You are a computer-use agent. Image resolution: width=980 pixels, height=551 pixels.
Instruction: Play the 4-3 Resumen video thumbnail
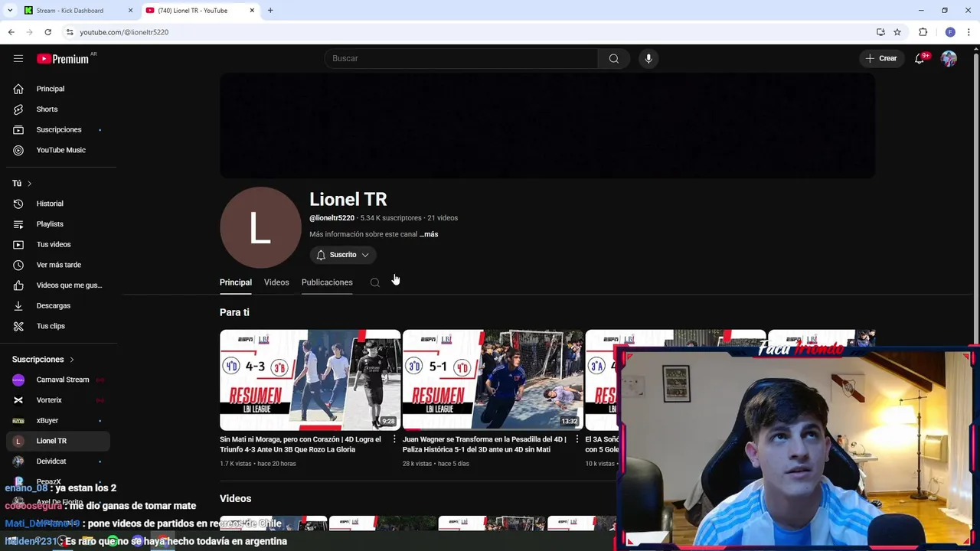pyautogui.click(x=310, y=380)
